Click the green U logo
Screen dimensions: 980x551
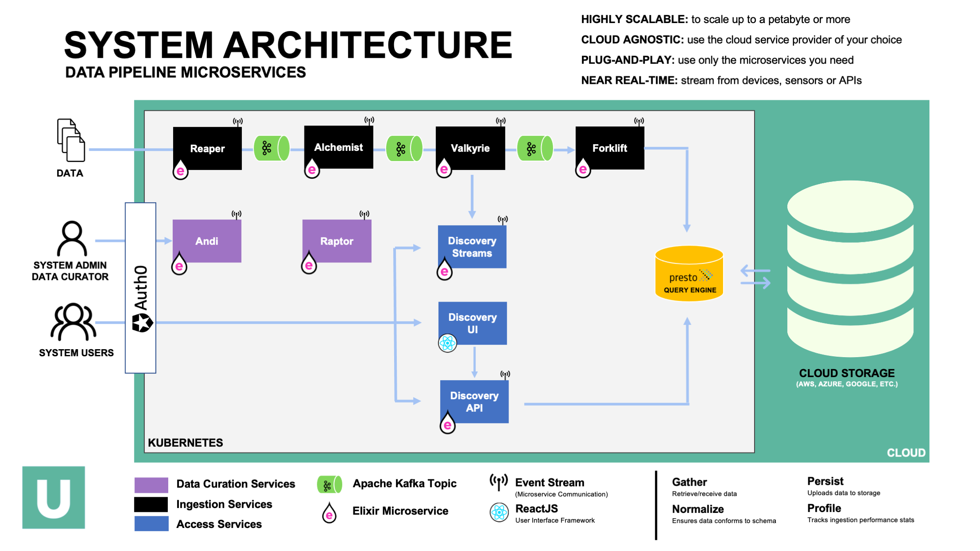tap(54, 497)
